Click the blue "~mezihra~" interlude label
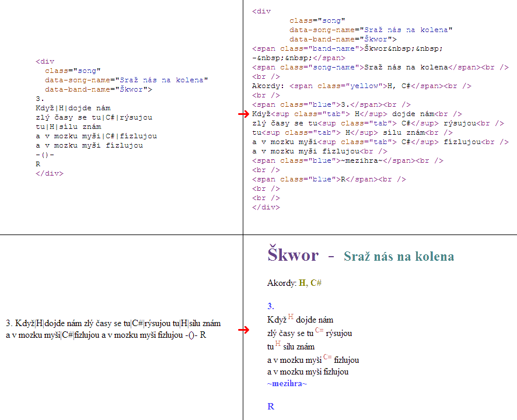Screen dimensions: 517x420 tap(287, 384)
